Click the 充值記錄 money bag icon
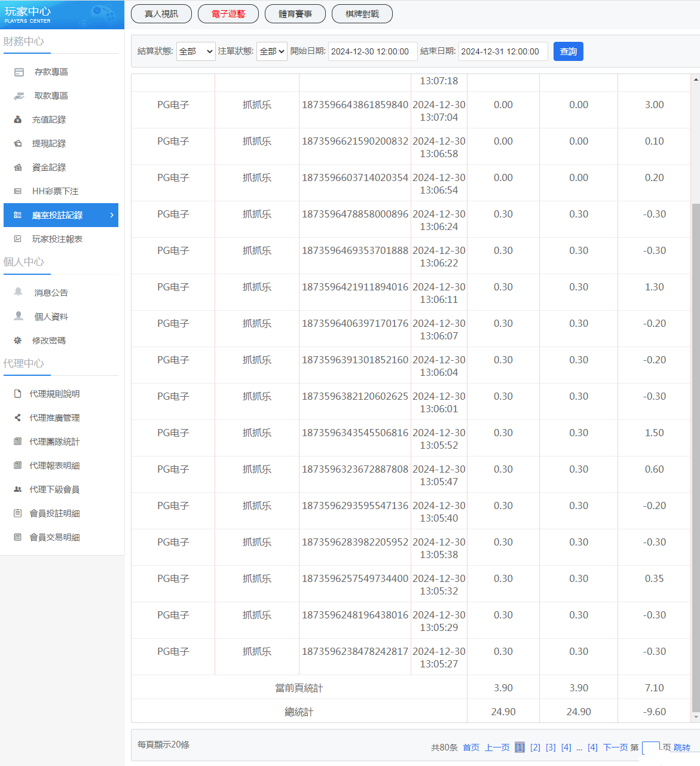Screen dimensions: 700x766 click(x=18, y=120)
